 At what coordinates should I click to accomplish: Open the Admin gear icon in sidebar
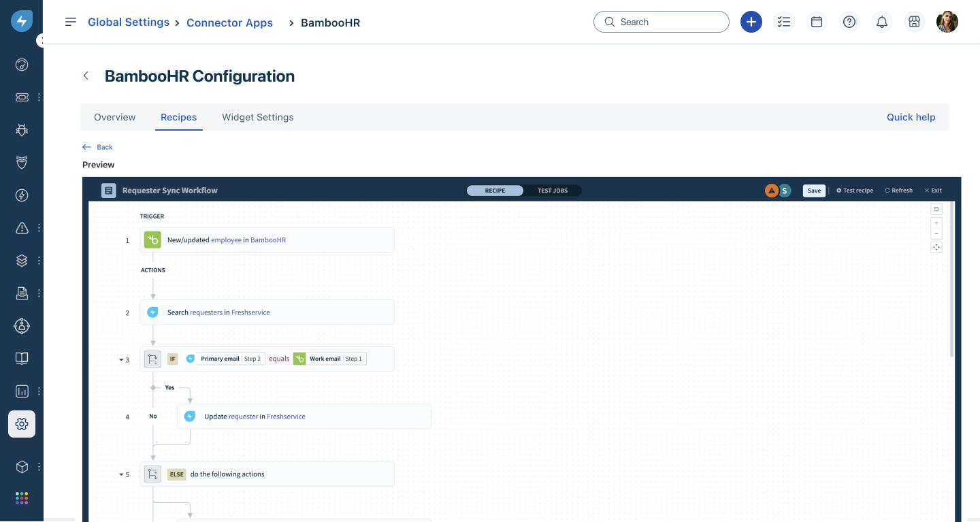coord(22,424)
